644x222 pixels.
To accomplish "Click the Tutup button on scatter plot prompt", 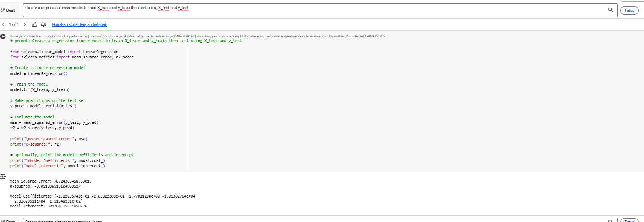I will 629,220.
